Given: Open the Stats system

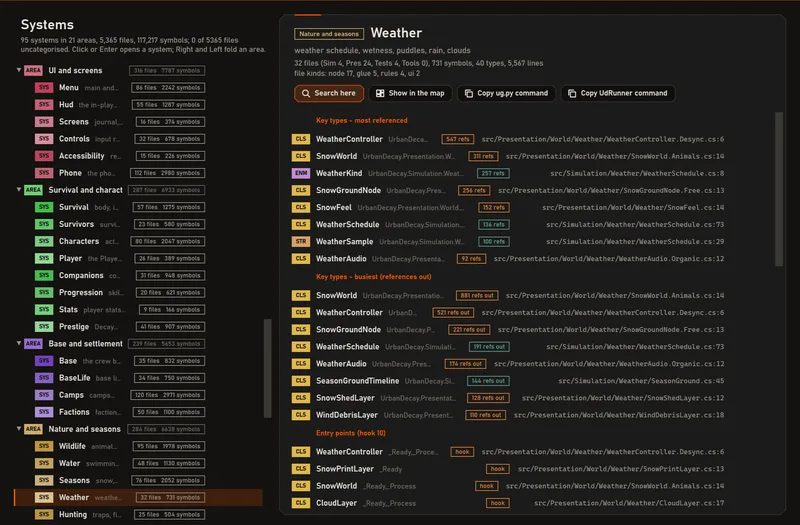Looking at the screenshot, I should coord(138,310).
